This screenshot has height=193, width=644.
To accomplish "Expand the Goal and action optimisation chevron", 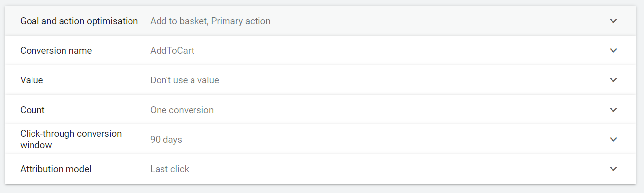I will pos(613,21).
